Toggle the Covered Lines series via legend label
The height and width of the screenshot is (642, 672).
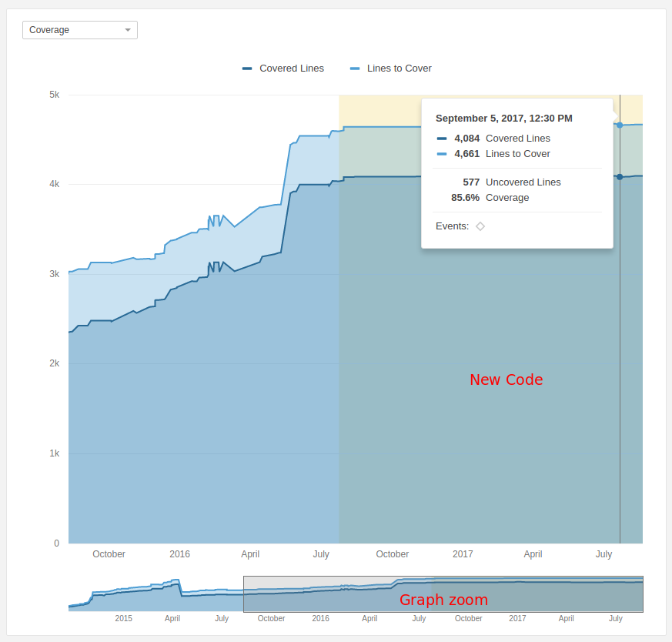pyautogui.click(x=291, y=69)
